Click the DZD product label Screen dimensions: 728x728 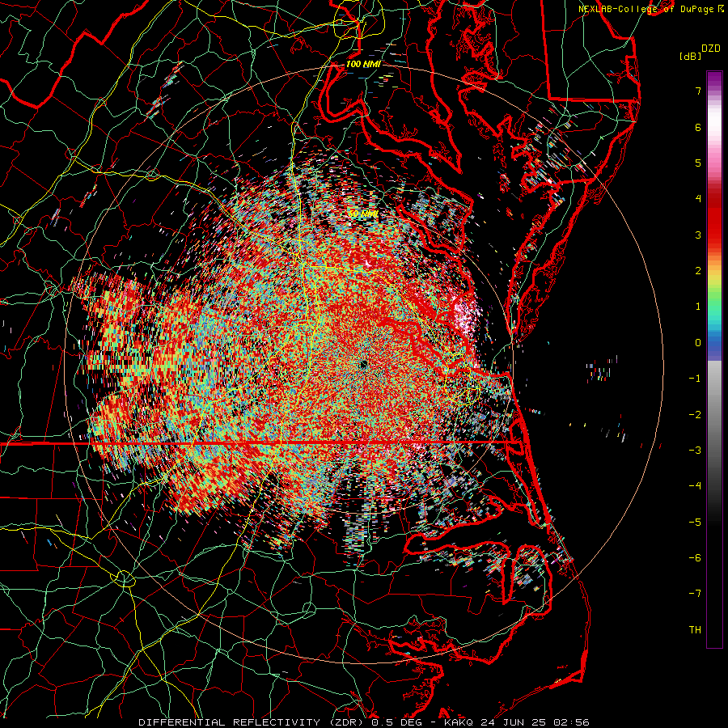point(711,49)
